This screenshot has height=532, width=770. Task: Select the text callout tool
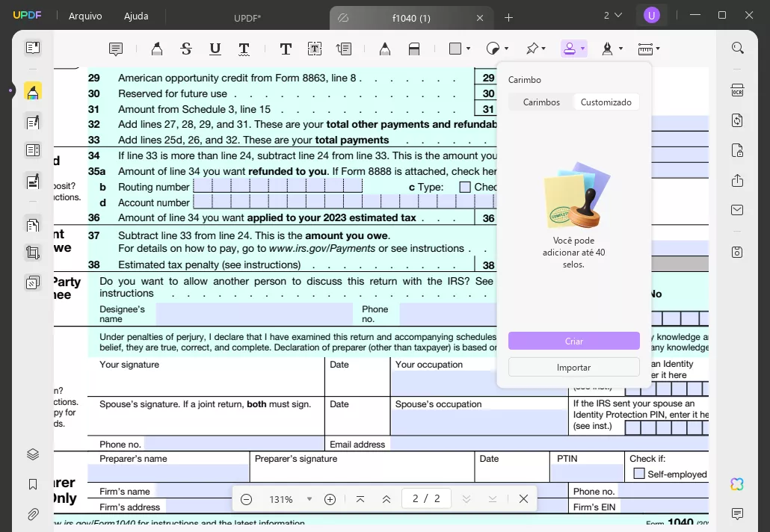click(344, 49)
